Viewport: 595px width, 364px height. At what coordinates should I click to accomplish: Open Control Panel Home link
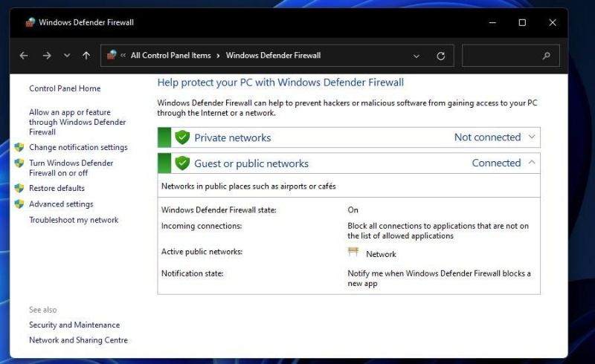(x=65, y=88)
